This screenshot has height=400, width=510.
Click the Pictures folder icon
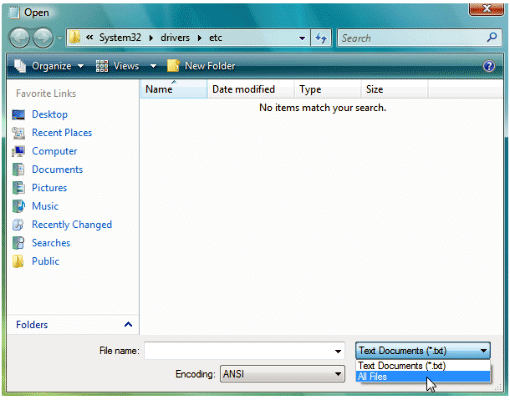click(18, 188)
